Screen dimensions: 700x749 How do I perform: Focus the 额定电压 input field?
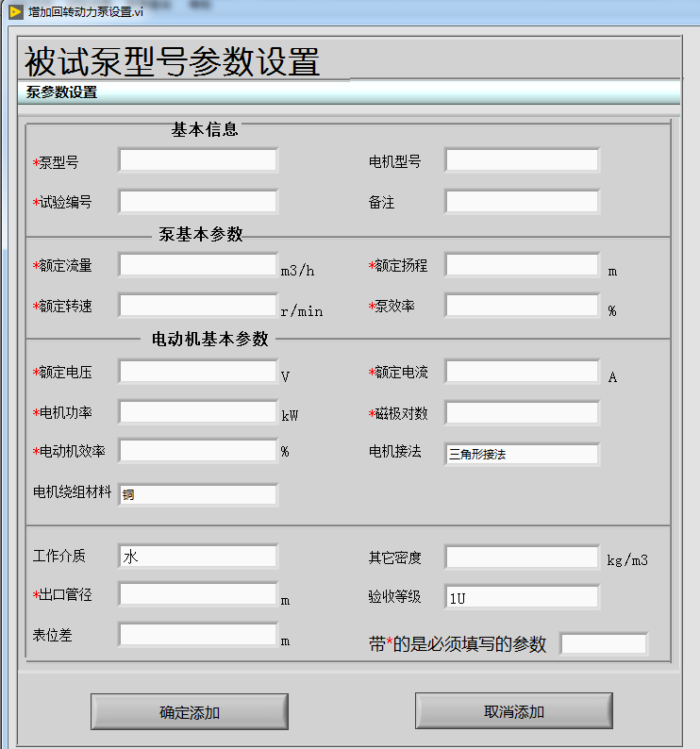[x=198, y=372]
